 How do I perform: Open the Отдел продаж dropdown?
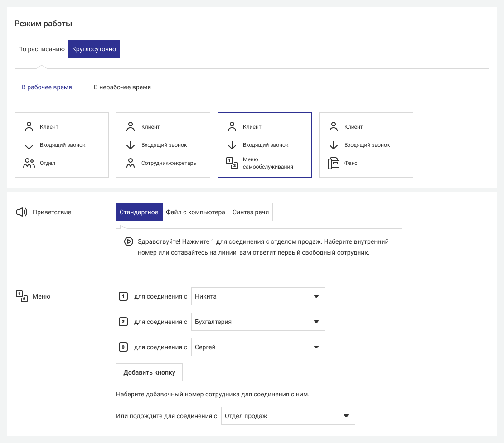288,416
